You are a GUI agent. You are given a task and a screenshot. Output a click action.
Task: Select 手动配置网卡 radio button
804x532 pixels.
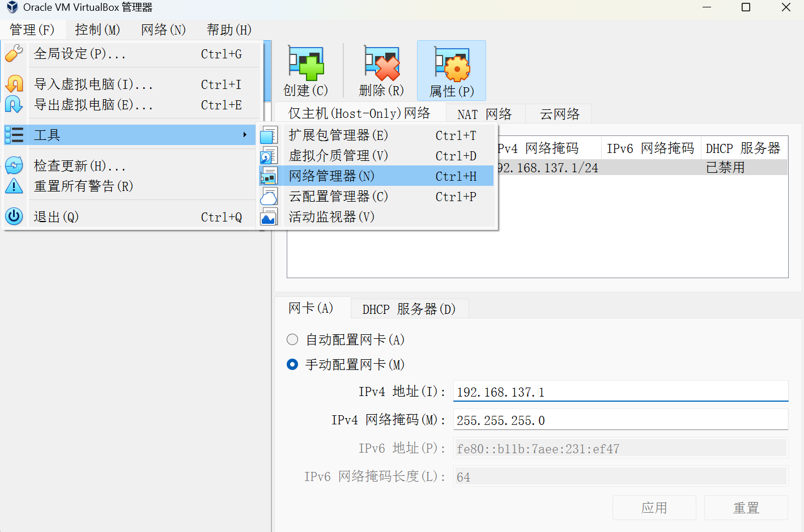click(292, 364)
